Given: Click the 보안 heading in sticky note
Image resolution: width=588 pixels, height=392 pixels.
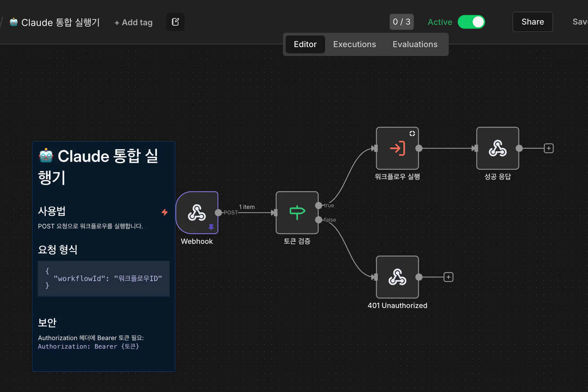Looking at the screenshot, I should click(x=47, y=323).
